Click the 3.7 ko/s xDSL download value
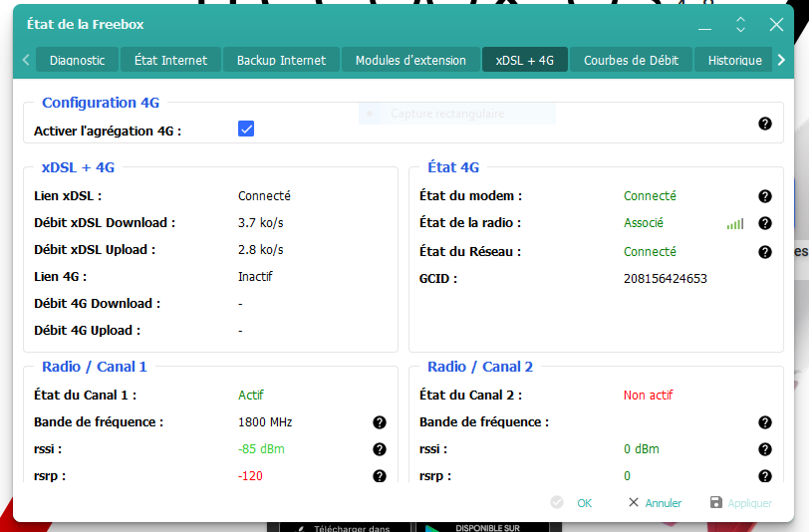This screenshot has width=809, height=532. [261, 223]
